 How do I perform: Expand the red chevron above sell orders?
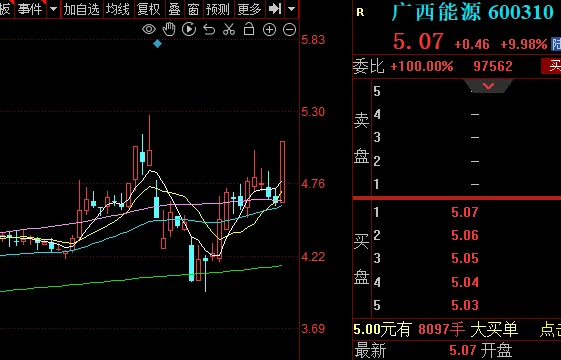pos(488,86)
